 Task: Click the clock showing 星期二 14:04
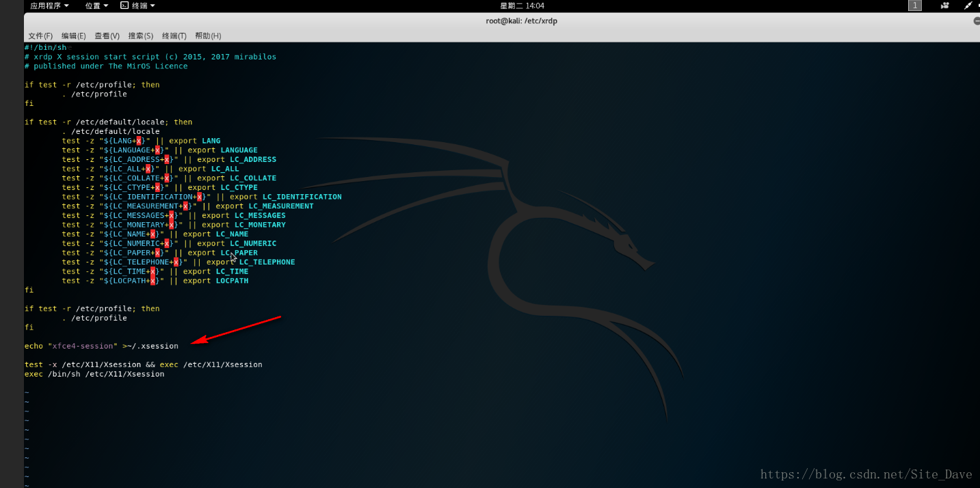click(x=522, y=5)
